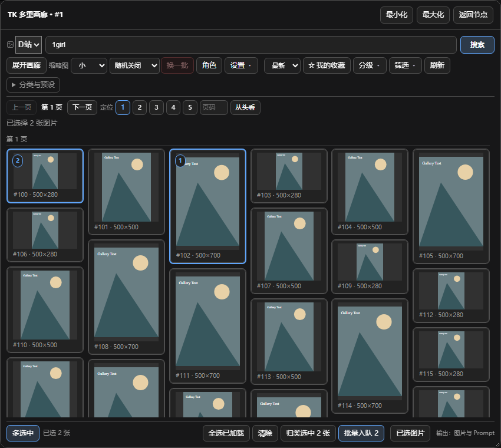501x448 pixels.
Task: Deselect the selected thumbnail #100
Action: point(45,176)
